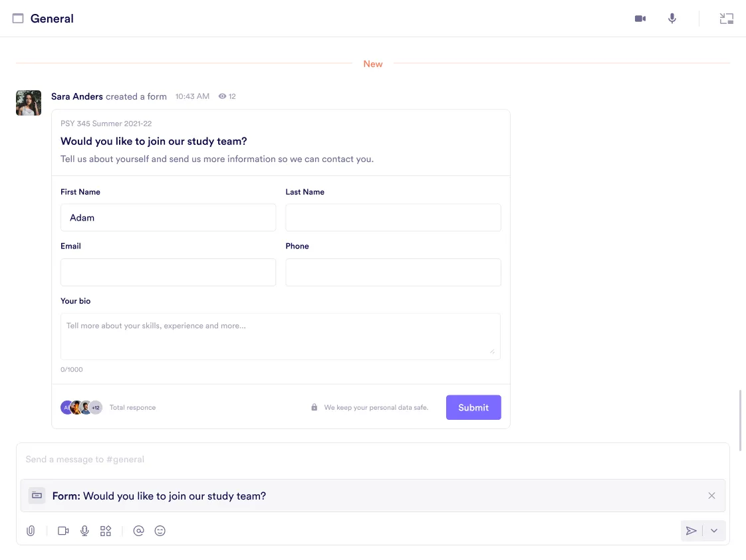Open the apps and shortcuts grid icon
Screen dimensions: 746x560
(x=106, y=531)
